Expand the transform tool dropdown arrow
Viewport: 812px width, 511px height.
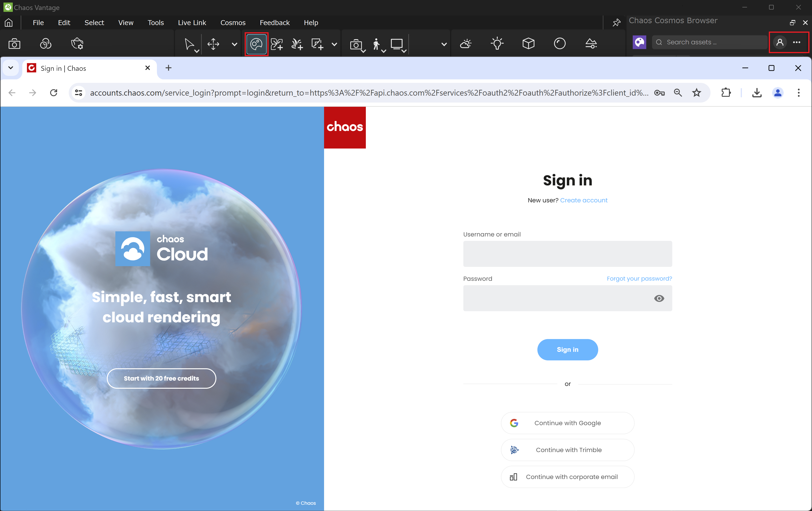(234, 44)
